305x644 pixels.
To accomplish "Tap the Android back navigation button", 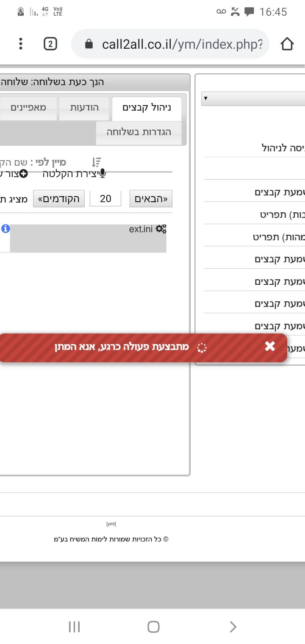I will click(x=233, y=627).
